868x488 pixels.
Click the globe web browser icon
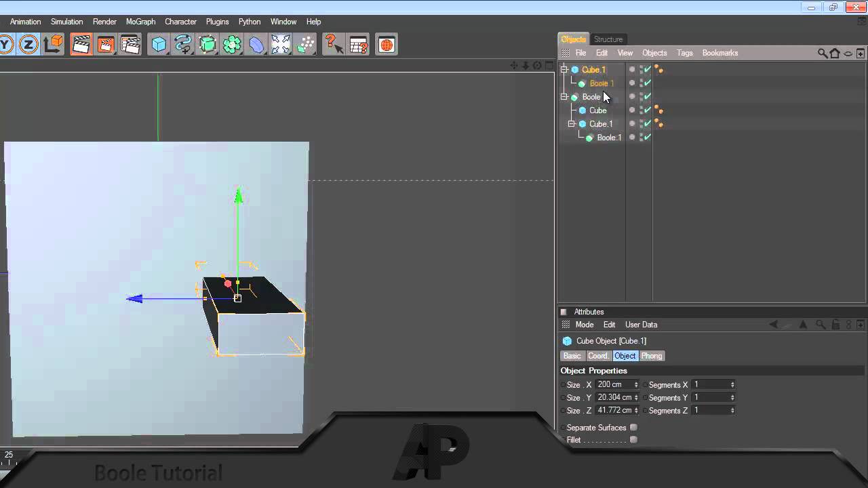pos(387,45)
